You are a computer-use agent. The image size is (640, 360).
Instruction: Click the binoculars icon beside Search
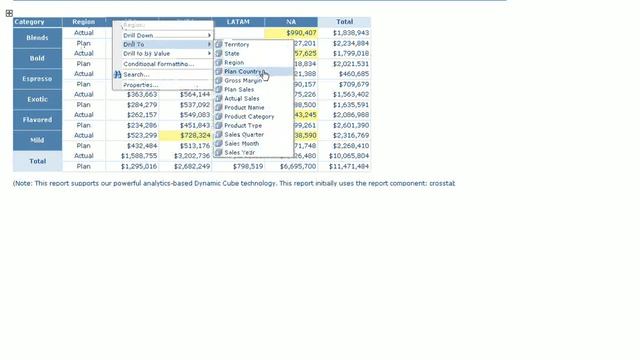[118, 75]
